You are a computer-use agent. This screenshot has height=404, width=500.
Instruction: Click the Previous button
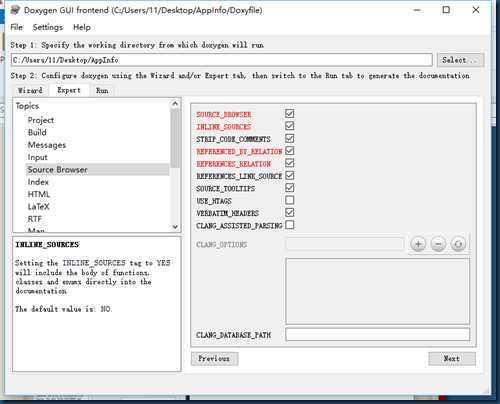pos(214,359)
